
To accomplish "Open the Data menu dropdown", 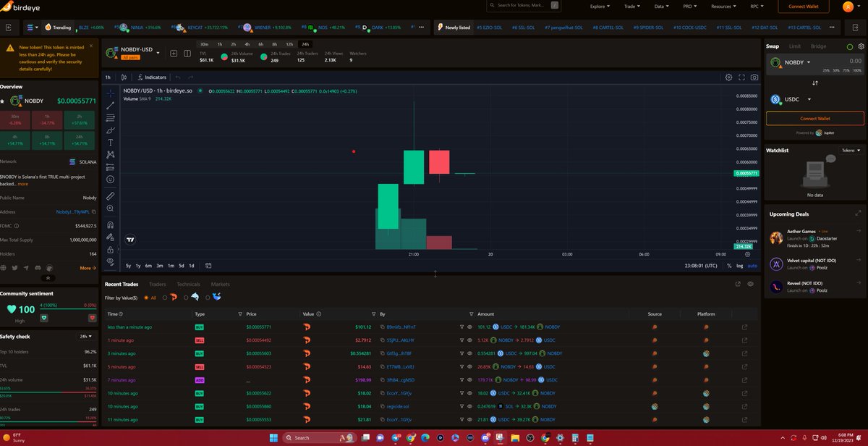I will (661, 7).
